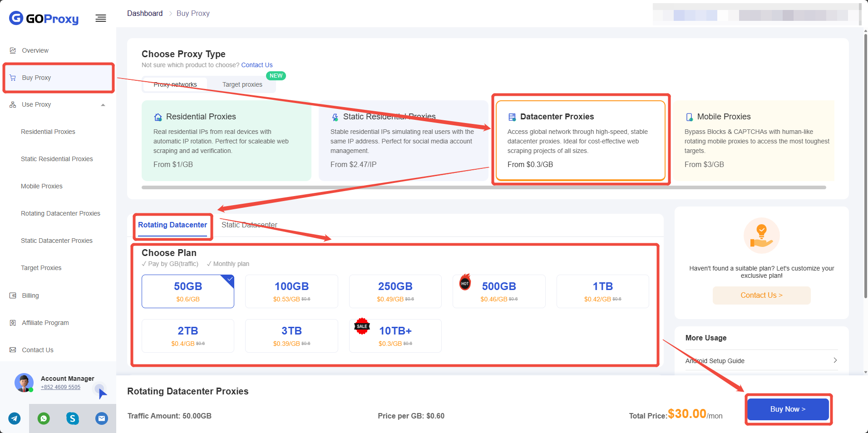Click the Static Residential Proxies bolt icon
868x433 pixels.
[335, 117]
